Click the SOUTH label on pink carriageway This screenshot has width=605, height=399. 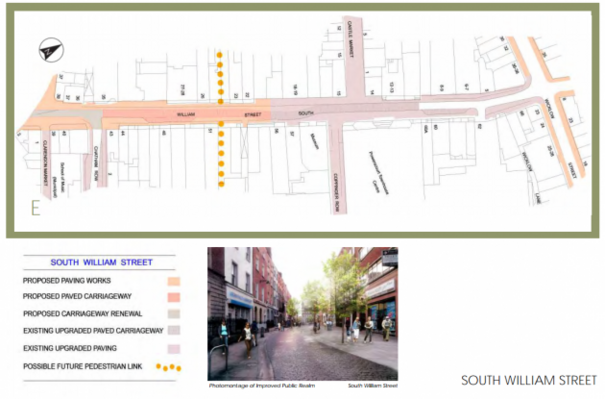(306, 113)
